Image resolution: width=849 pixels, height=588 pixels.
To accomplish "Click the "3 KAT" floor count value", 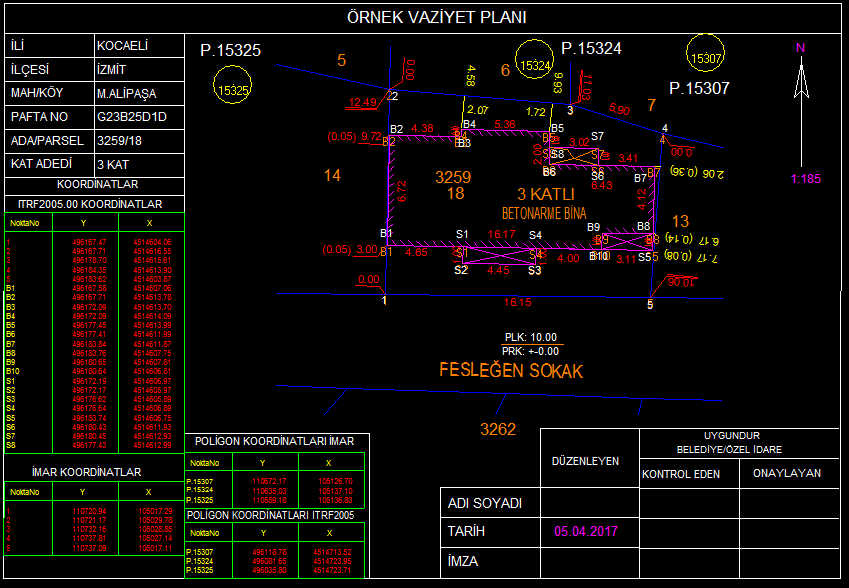I will [x=113, y=165].
